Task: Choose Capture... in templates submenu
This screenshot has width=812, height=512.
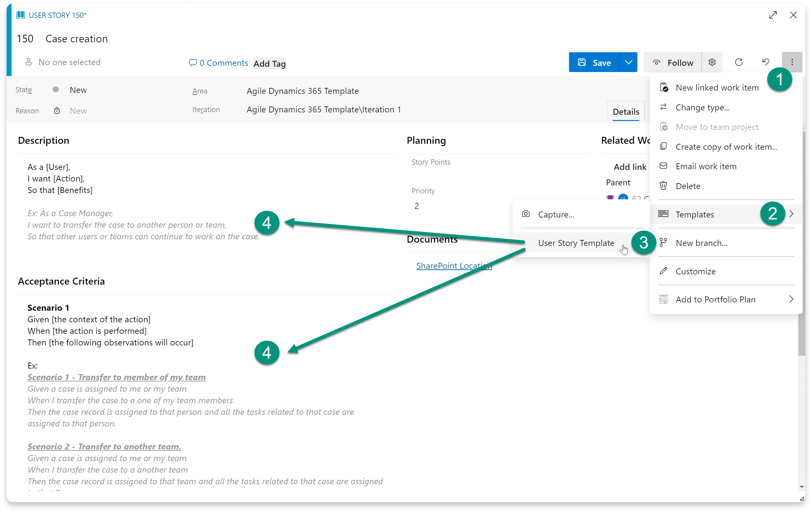Action: point(581,215)
